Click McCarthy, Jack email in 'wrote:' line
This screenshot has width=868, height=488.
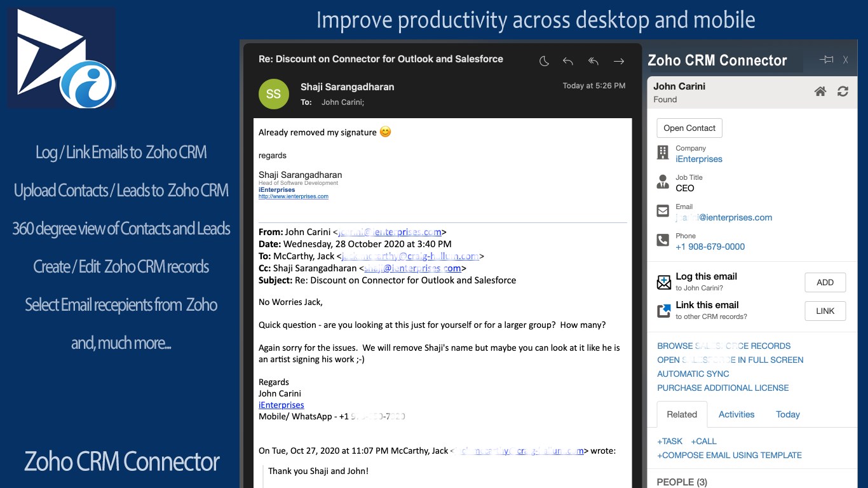tap(518, 451)
